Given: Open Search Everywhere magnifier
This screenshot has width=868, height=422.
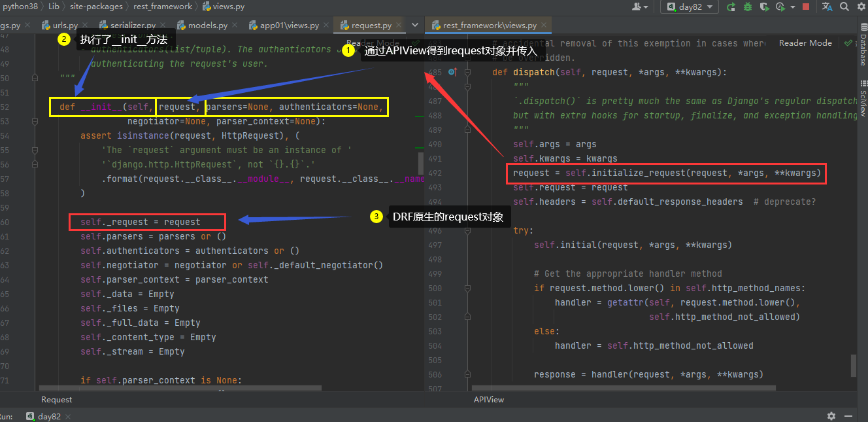Looking at the screenshot, I should point(844,7).
